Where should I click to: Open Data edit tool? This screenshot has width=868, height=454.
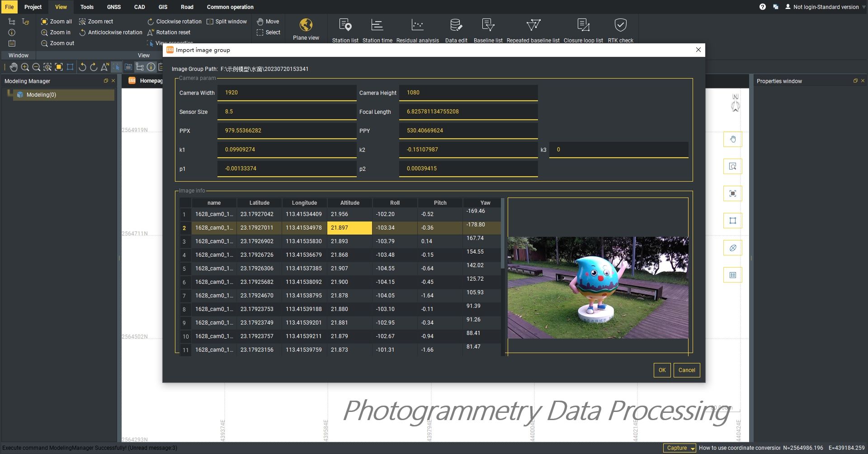click(x=456, y=30)
